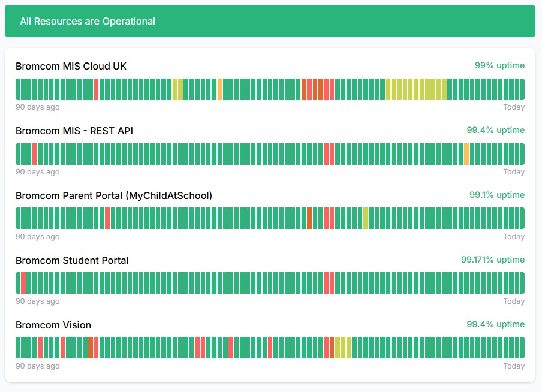This screenshot has width=542, height=392.
Task: Click the leftmost red bar in Parent Portal timeline
Action: (107, 218)
